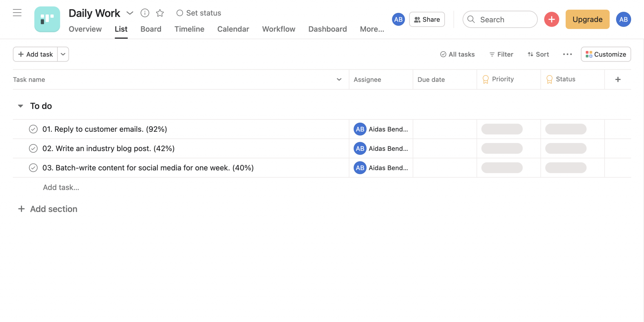Open the Timeline tab
This screenshot has width=644, height=322.
[189, 29]
